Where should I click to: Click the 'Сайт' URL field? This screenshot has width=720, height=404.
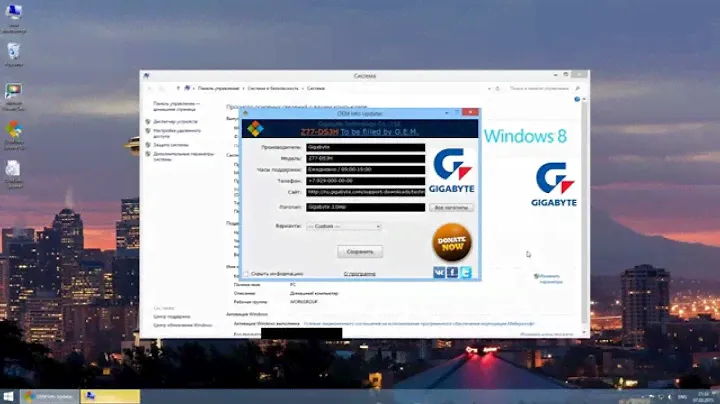365,192
